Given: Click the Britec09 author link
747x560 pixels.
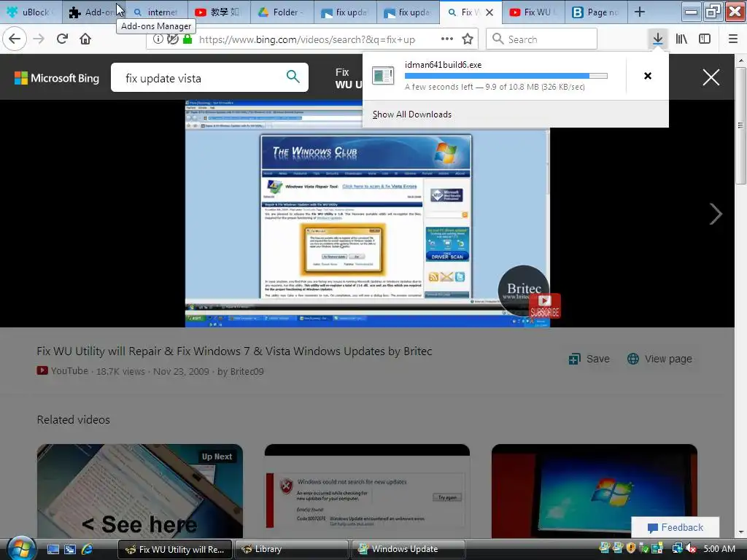Looking at the screenshot, I should pos(247,371).
